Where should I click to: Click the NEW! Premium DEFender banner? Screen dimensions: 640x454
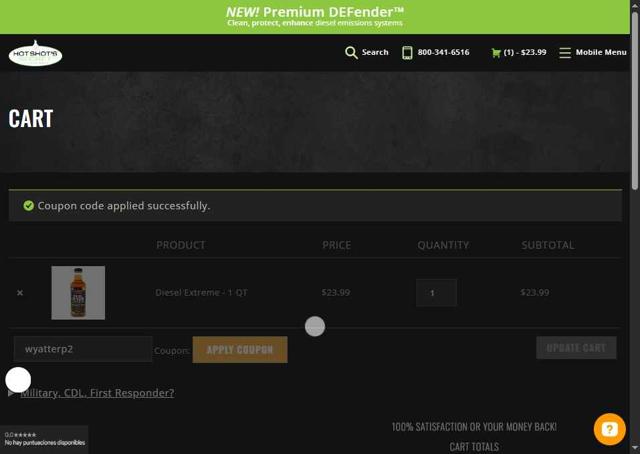pos(315,17)
